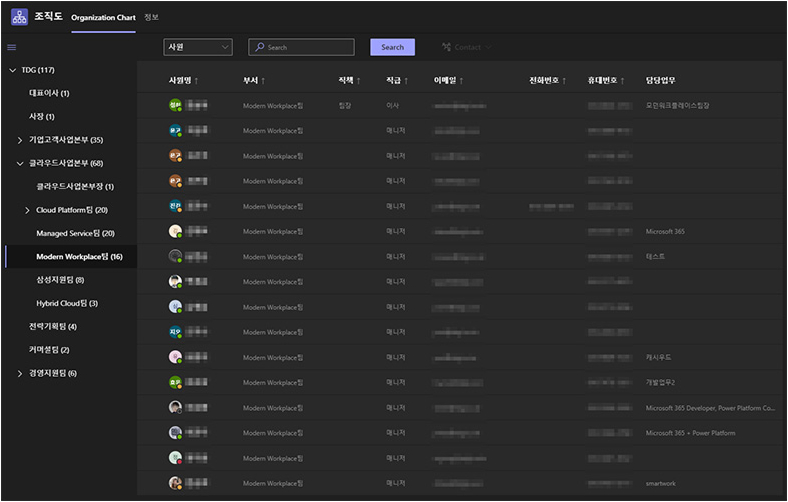Open avatar in the 개발업무2 row
This screenshot has height=502, width=788.
tap(175, 382)
